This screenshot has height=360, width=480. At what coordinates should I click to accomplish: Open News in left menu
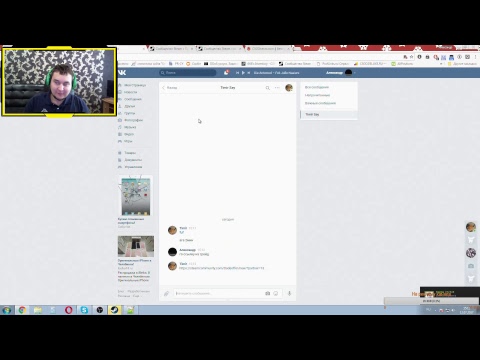(128, 92)
